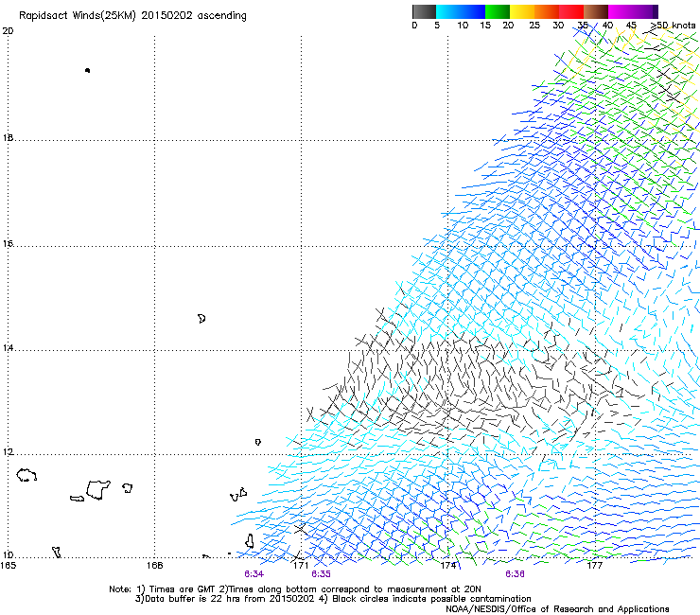The width and height of the screenshot is (700, 615).
Task: Click the orange 25–30 knots legend swatch
Action: click(547, 11)
